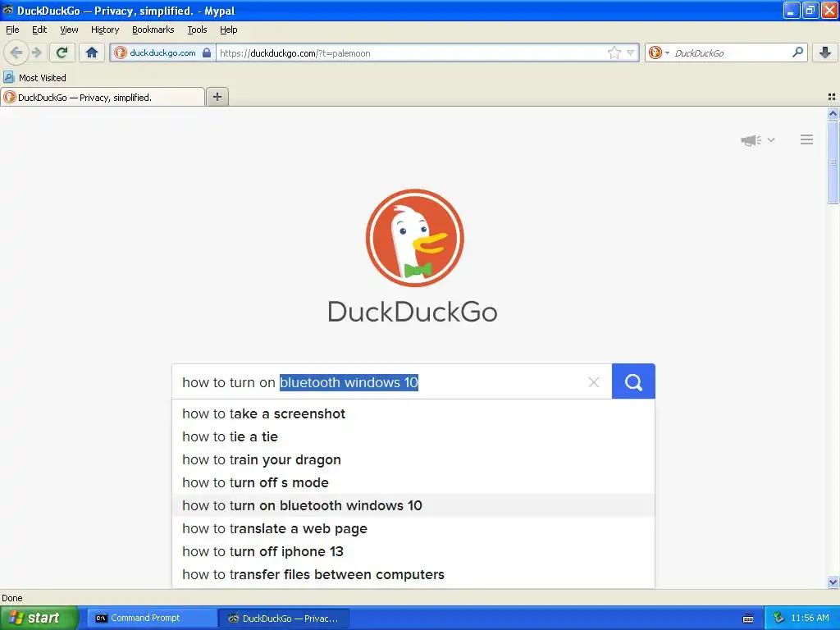Bookmark this page with the star icon
This screenshot has height=630, width=840.
pos(614,52)
